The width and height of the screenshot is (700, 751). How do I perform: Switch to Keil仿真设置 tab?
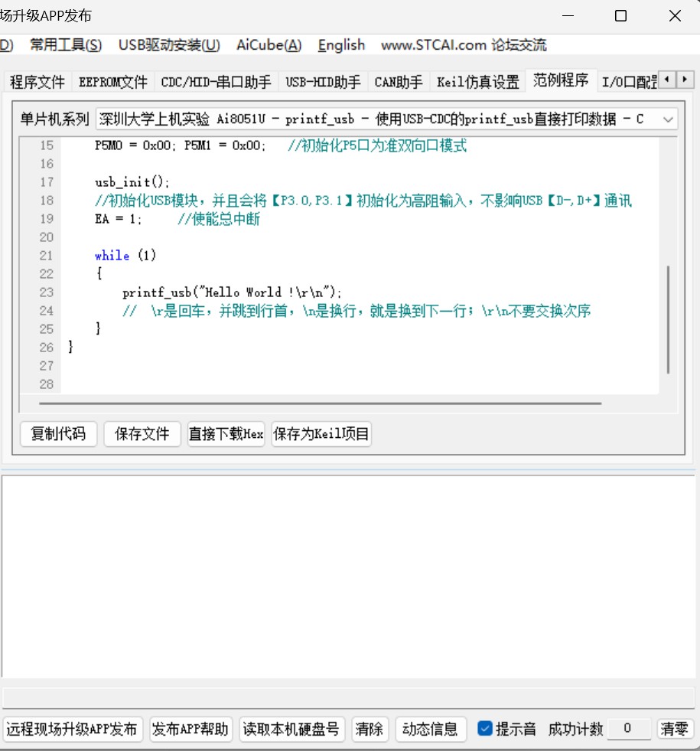click(x=478, y=81)
